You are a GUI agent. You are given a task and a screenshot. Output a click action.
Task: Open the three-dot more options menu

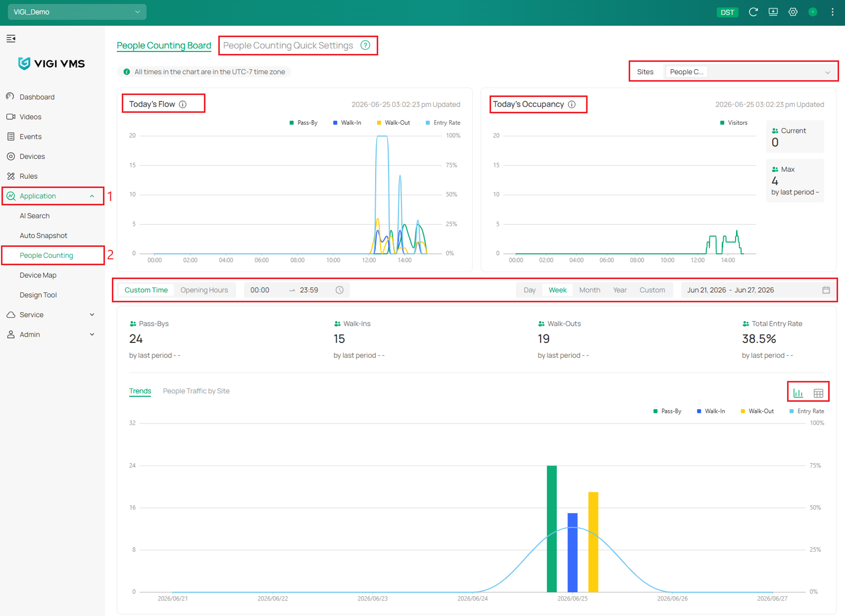click(x=832, y=12)
